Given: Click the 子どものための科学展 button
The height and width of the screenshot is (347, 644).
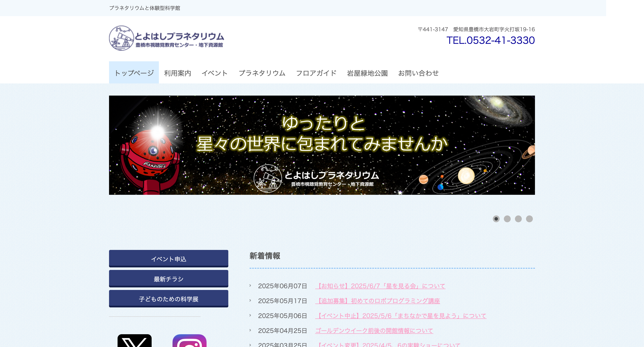Looking at the screenshot, I should coord(168,298).
